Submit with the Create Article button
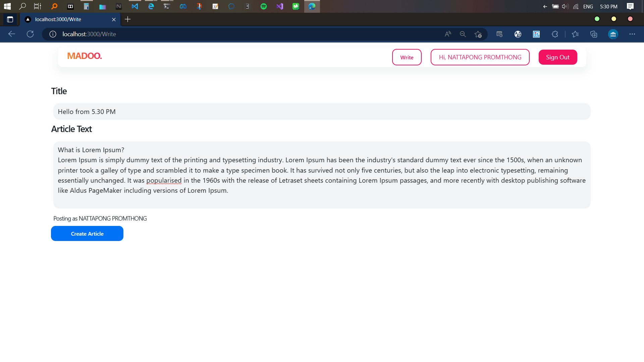The height and width of the screenshot is (362, 644). coord(87,234)
